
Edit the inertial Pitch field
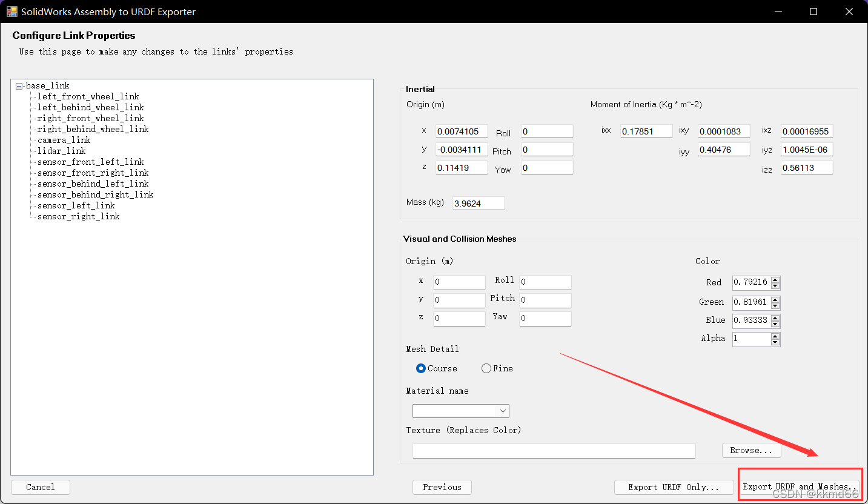click(547, 150)
